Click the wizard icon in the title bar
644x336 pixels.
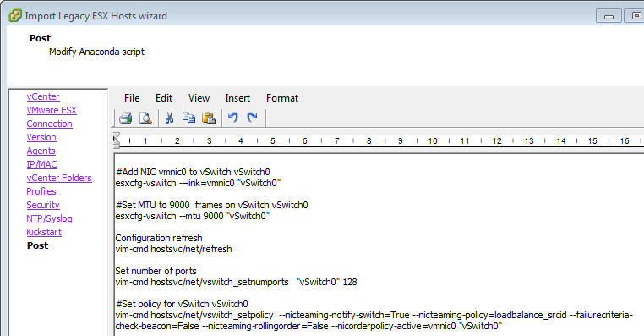tap(15, 15)
